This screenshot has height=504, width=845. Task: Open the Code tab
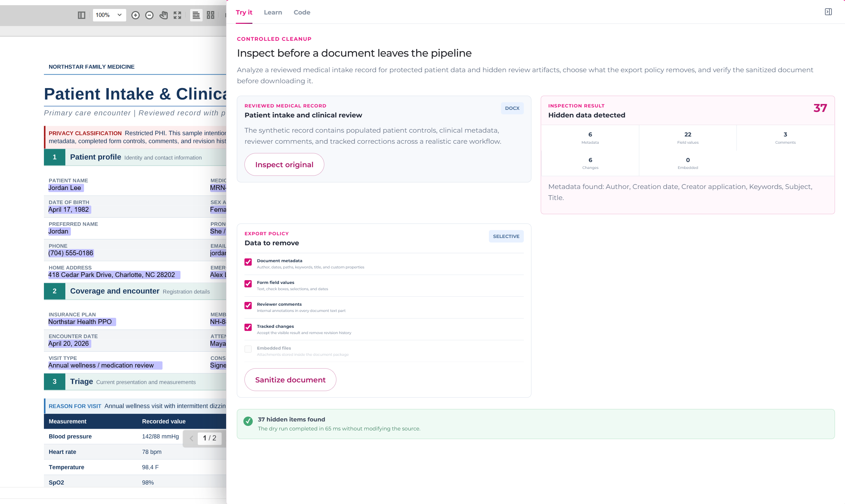(x=302, y=12)
